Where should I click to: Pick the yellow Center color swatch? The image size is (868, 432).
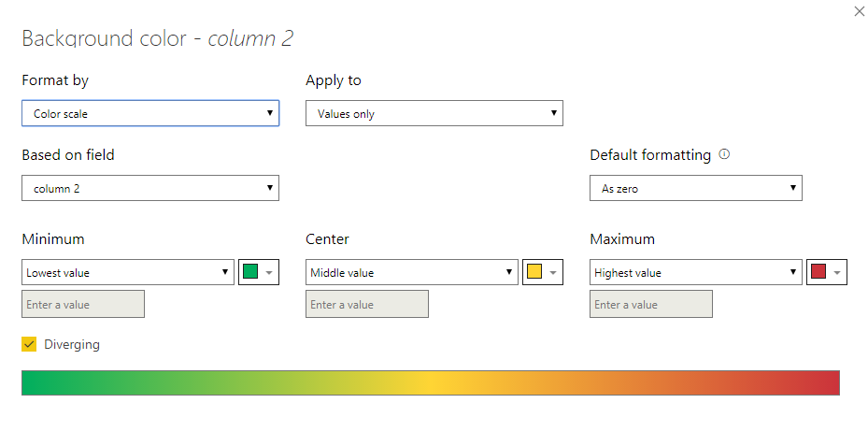[x=543, y=272]
